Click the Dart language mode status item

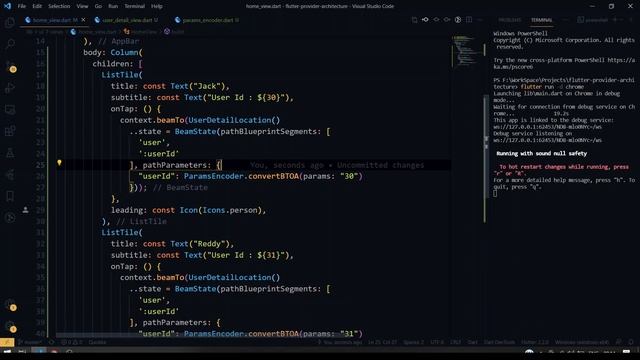click(x=472, y=342)
